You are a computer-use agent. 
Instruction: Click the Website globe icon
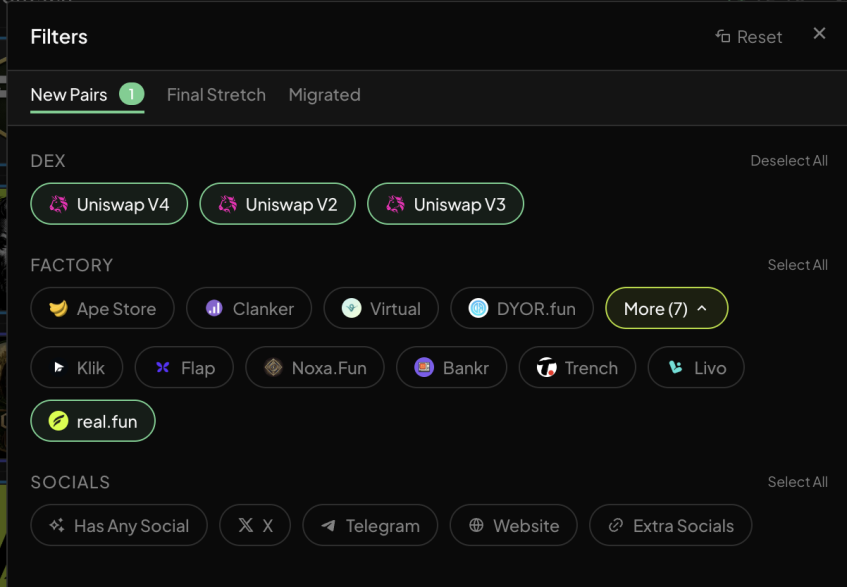(476, 525)
